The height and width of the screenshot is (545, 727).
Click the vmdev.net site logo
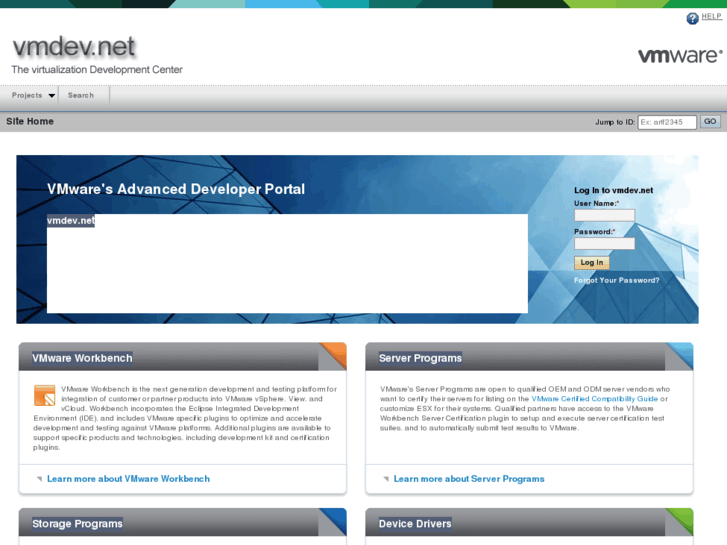74,47
